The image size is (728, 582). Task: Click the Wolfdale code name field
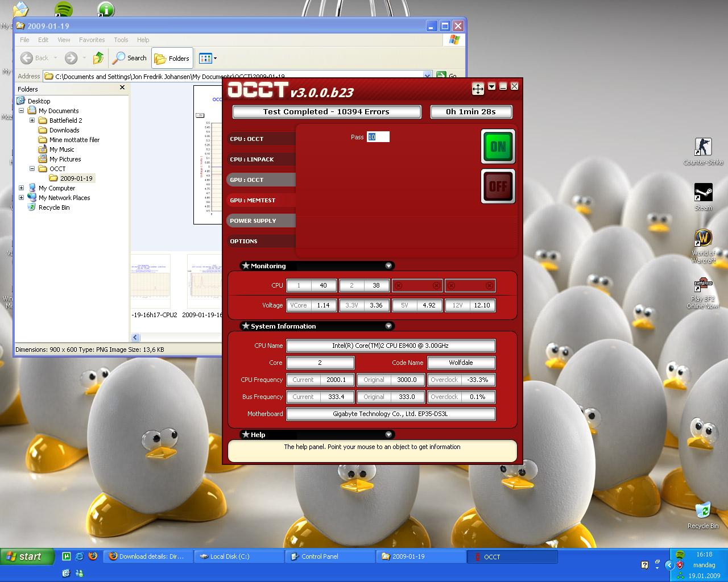tap(461, 363)
